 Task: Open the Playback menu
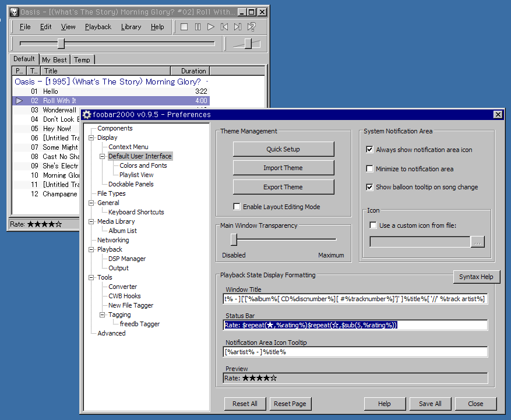[98, 27]
